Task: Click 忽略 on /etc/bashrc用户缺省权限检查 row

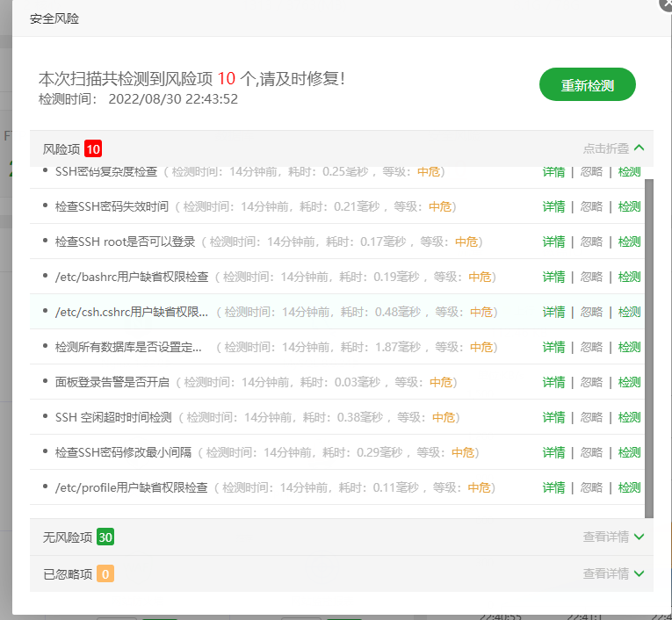Action: point(591,277)
